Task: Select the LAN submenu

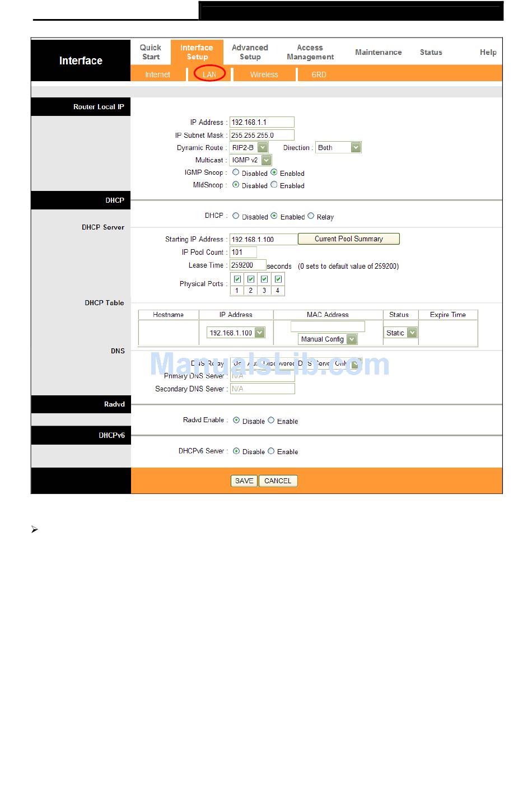Action: (x=209, y=74)
